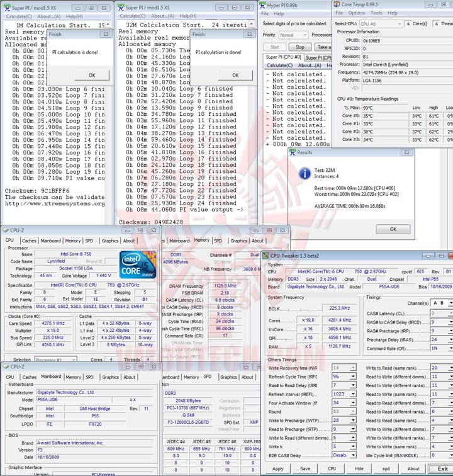This screenshot has height=476, width=453.
Task: Open Tools menu in Core Temp
Action: pos(376,13)
